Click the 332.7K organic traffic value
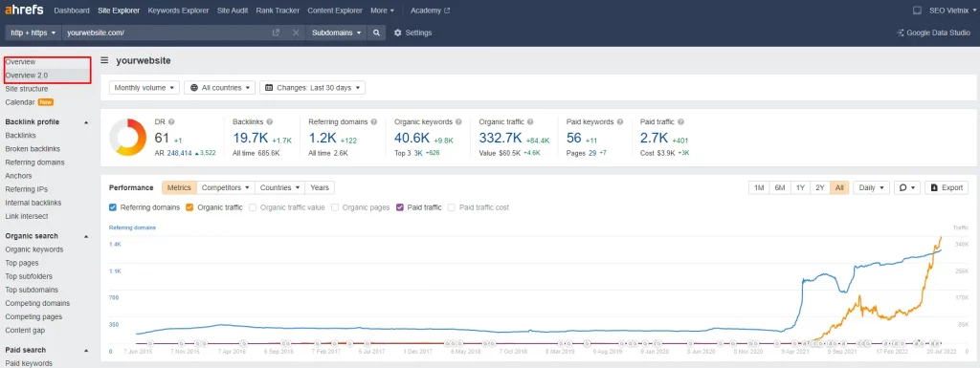Viewport: 980px width, 368px height. (x=501, y=138)
